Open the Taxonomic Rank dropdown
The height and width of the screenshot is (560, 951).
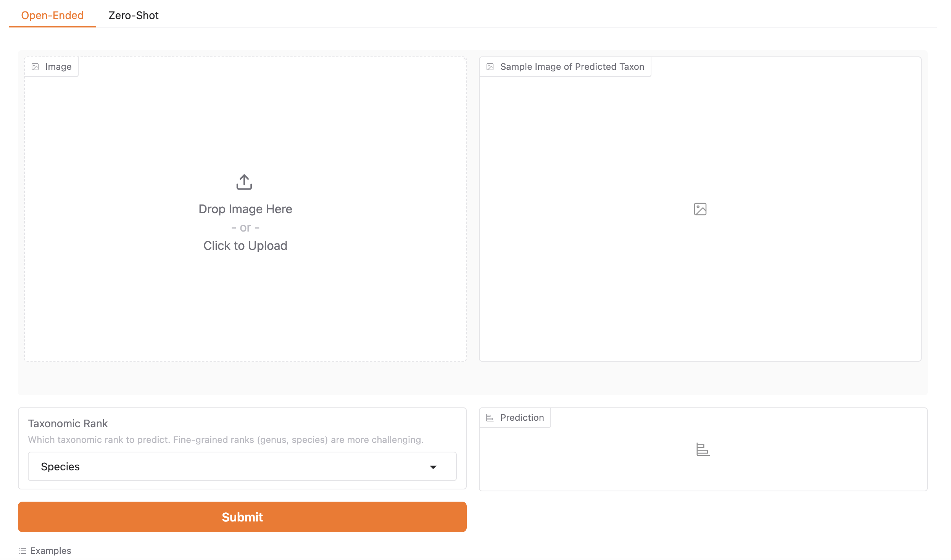242,466
